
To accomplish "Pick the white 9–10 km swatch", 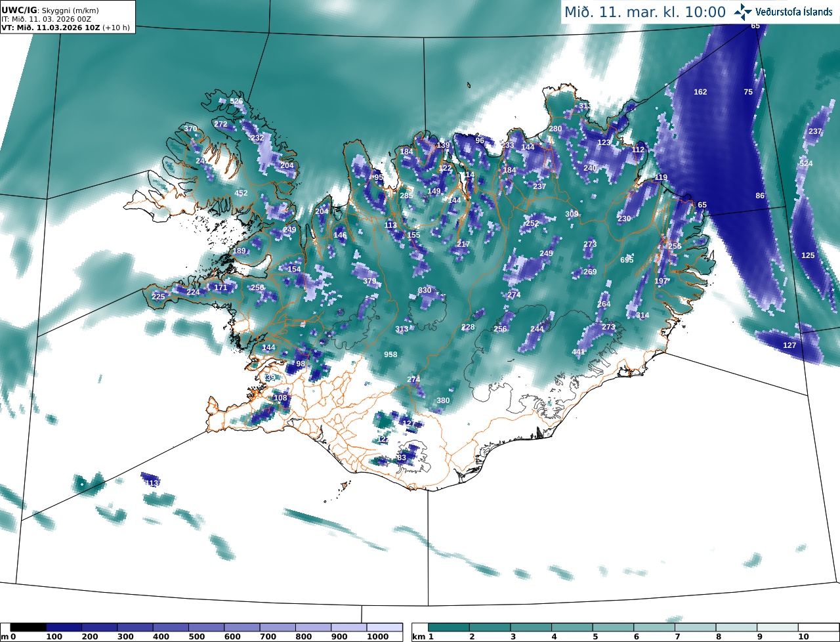I will [778, 628].
